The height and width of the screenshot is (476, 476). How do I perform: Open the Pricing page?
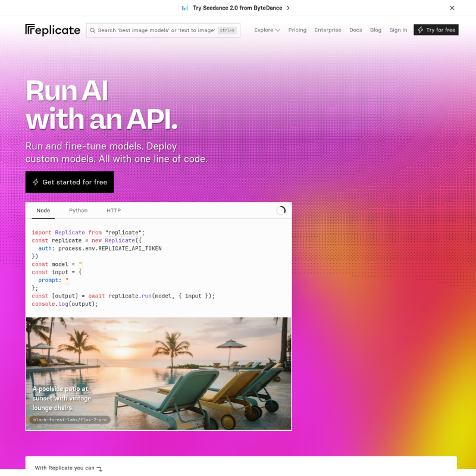(297, 30)
